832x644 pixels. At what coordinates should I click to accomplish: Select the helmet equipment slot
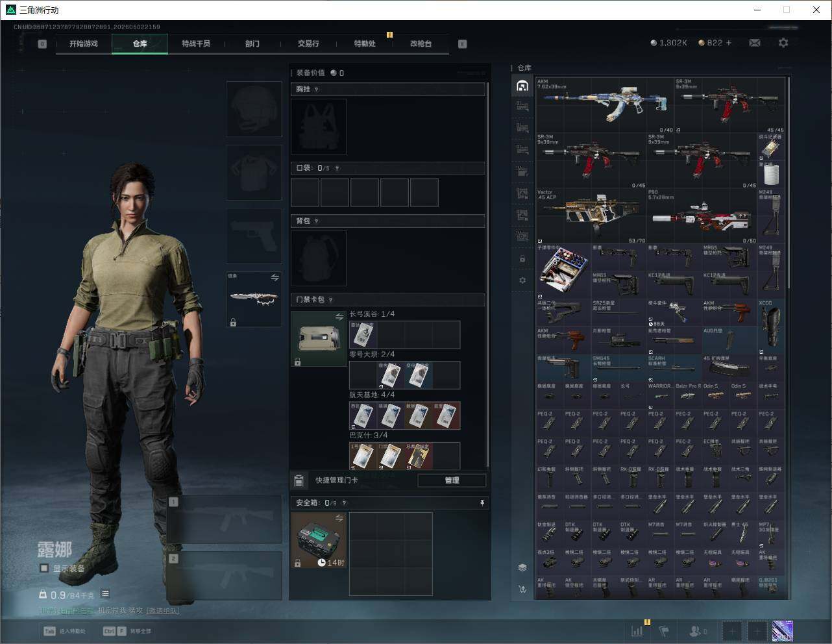coord(254,109)
